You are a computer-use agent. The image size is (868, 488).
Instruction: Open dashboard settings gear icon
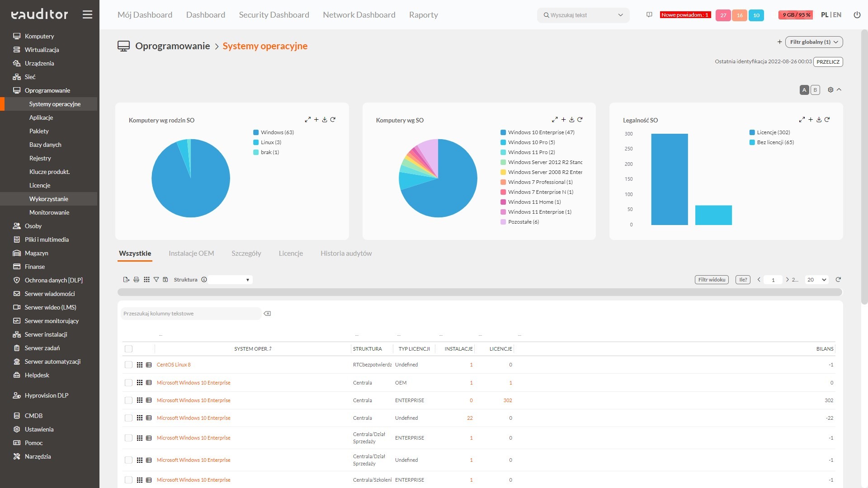click(x=830, y=90)
